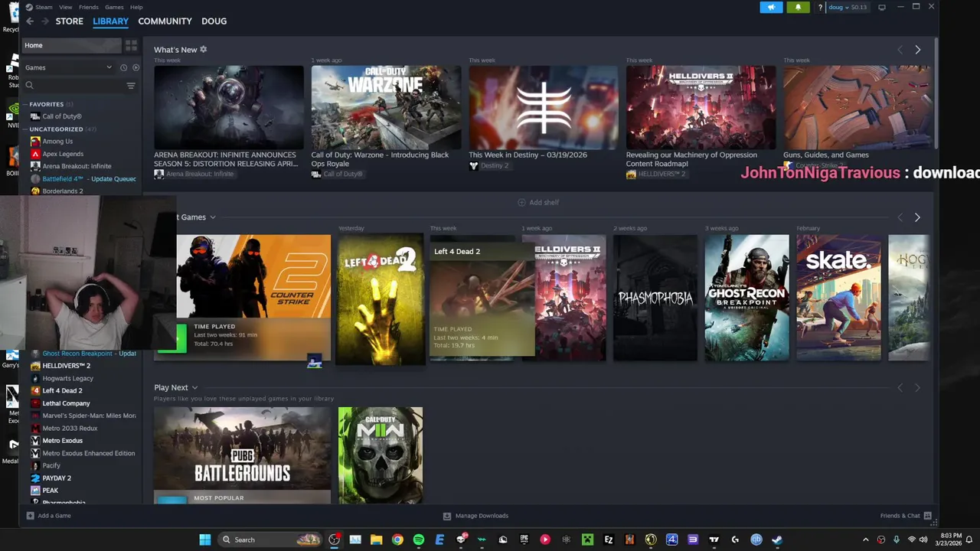Open Steam help question mark

click(820, 8)
